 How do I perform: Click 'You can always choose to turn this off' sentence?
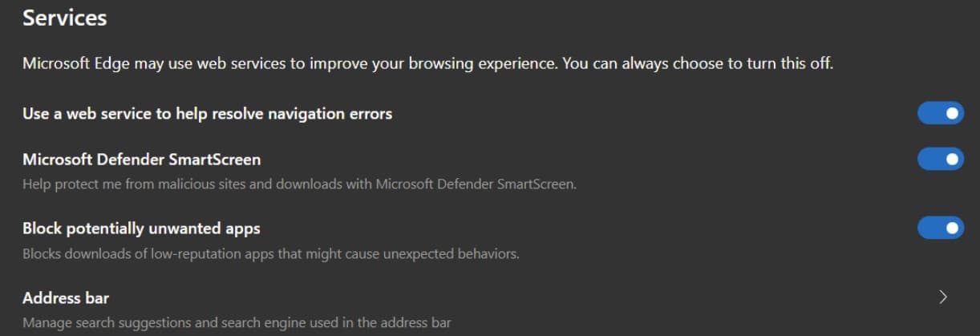(698, 63)
